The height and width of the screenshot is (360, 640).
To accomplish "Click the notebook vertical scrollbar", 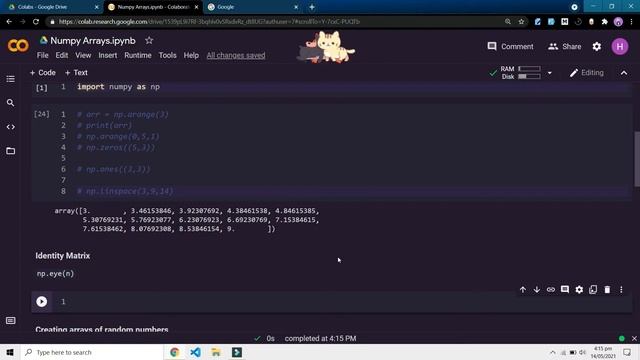I will (x=637, y=159).
